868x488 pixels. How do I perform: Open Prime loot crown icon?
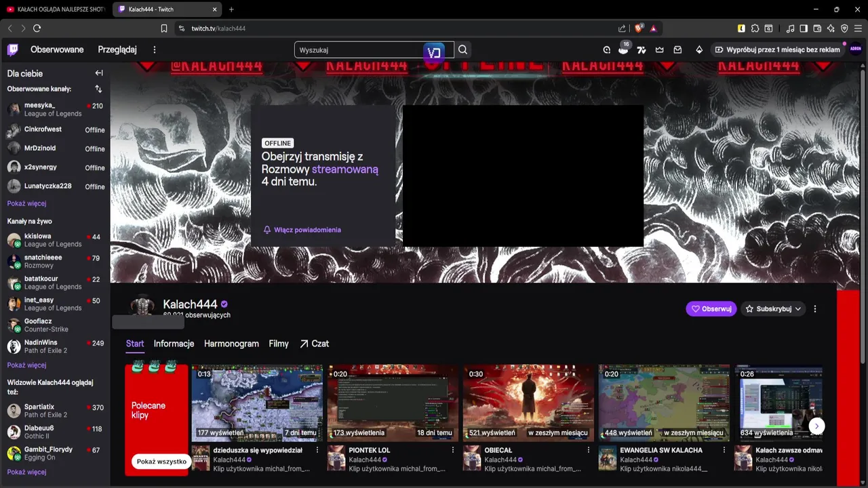pos(659,49)
